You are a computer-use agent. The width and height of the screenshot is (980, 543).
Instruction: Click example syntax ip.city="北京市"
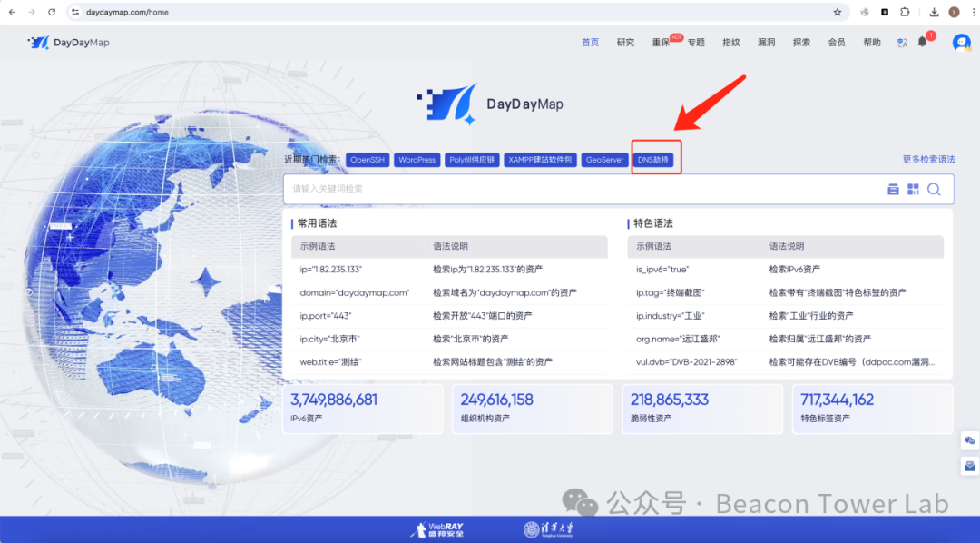coord(329,339)
